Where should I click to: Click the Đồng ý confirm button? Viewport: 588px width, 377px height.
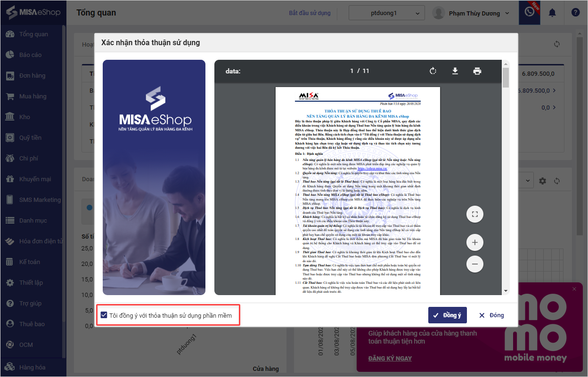coord(447,315)
